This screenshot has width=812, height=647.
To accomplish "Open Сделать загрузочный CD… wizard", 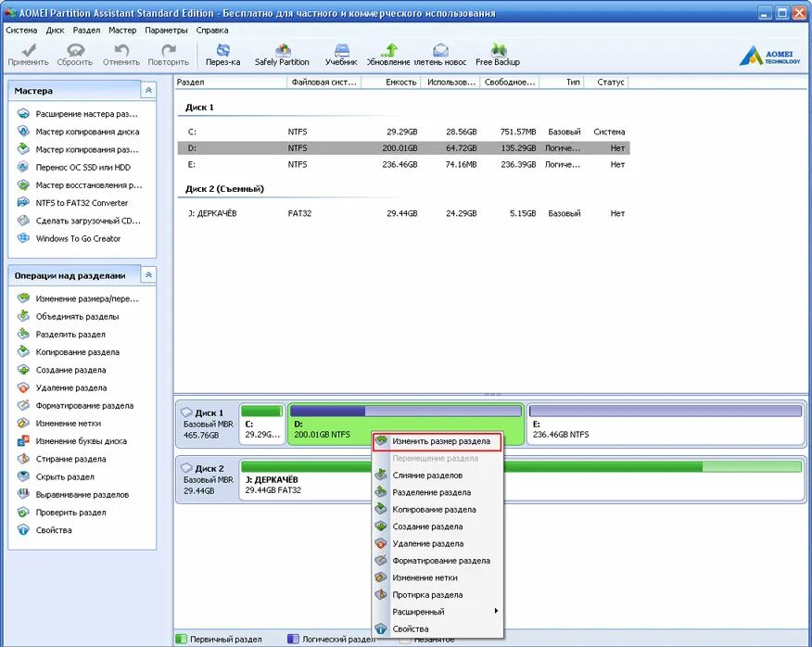I will [88, 221].
